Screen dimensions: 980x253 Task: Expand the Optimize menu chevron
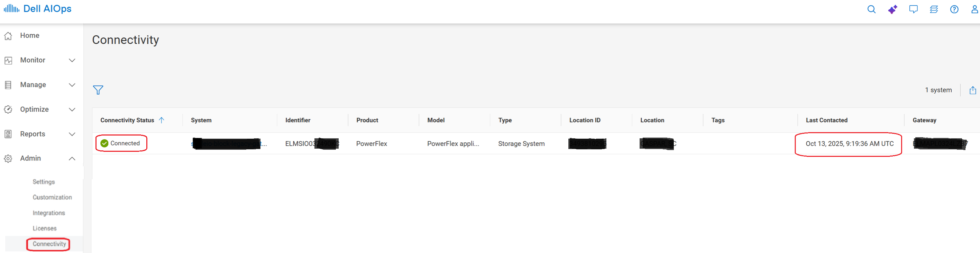(x=72, y=110)
